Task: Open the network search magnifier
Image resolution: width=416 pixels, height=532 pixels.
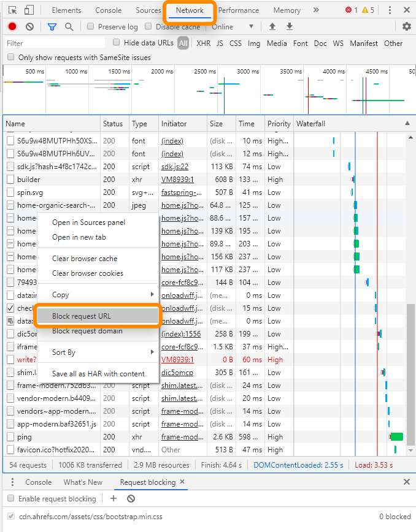Action: tap(69, 27)
